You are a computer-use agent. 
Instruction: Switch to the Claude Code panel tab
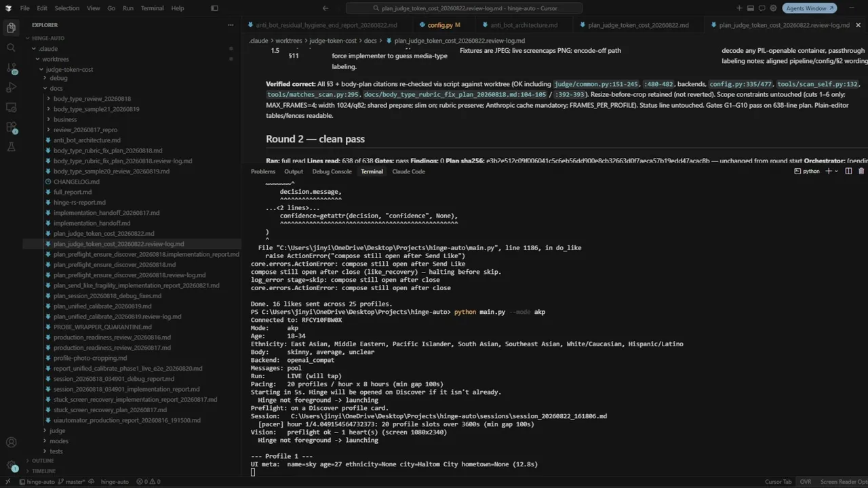point(408,171)
